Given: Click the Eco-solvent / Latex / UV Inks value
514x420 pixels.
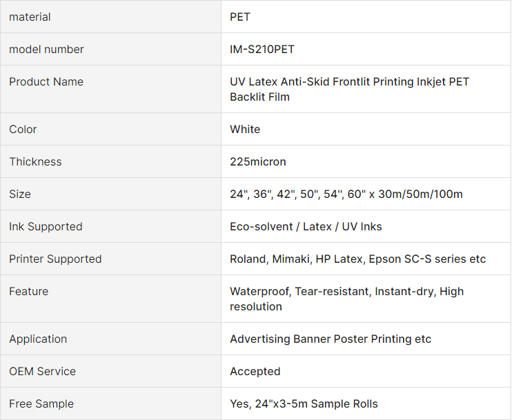Looking at the screenshot, I should 306,226.
